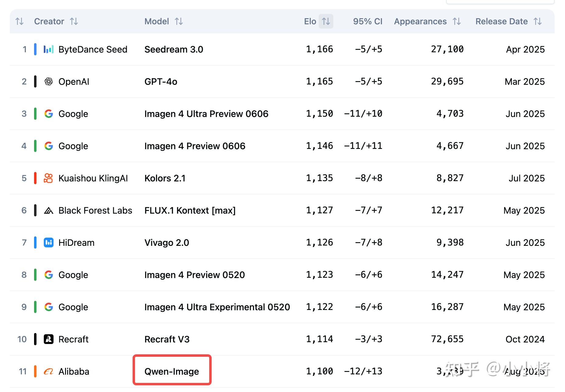Click the HiDream logo icon
The image size is (565, 392).
[49, 242]
